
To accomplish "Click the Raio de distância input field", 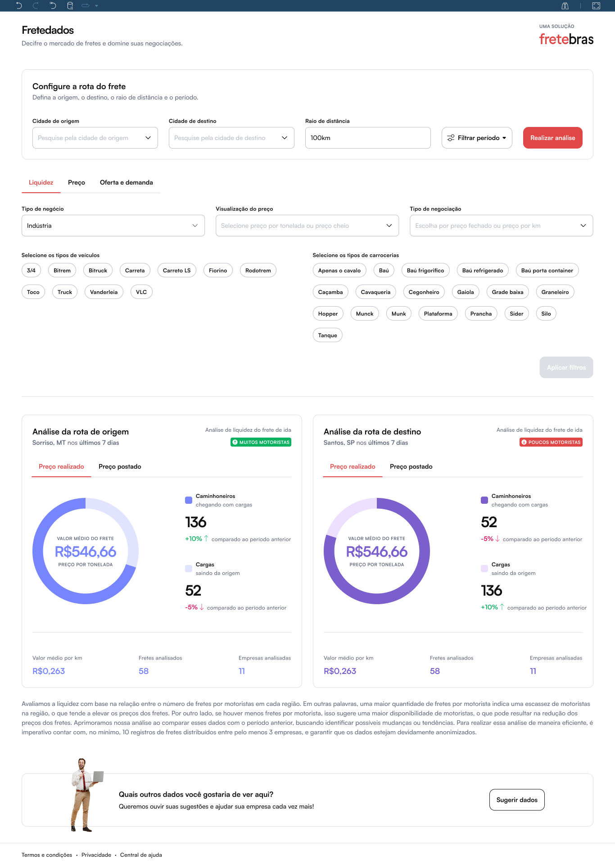I will click(367, 138).
